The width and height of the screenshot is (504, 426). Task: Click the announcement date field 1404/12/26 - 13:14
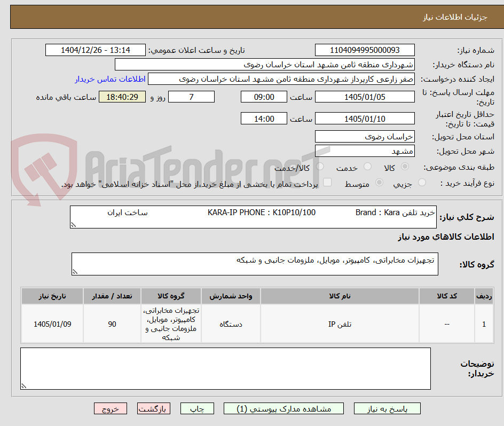coord(96,50)
